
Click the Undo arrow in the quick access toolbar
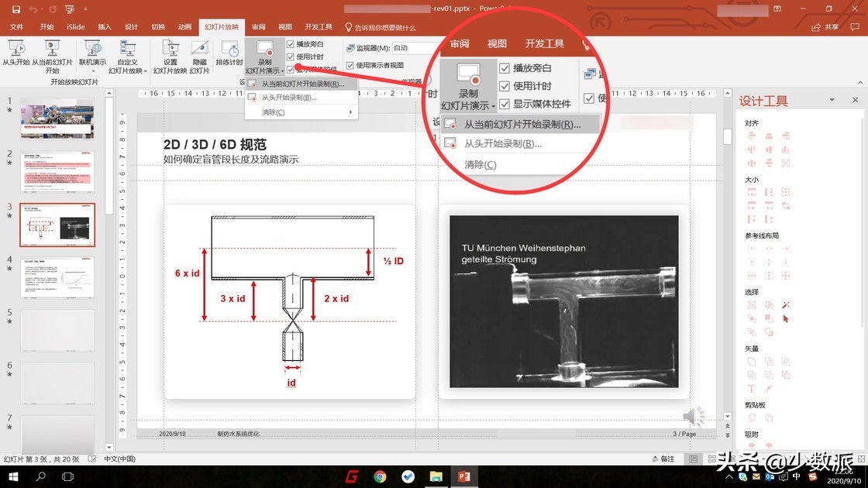coord(33,9)
